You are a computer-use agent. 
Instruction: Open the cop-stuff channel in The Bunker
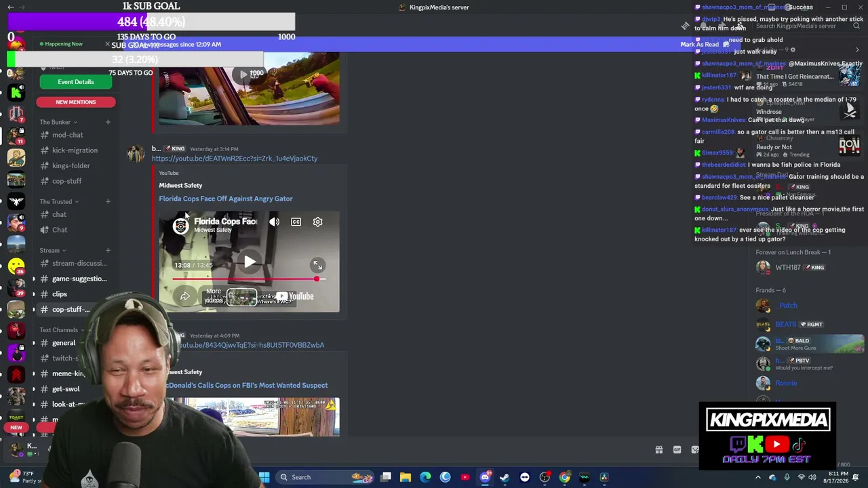(x=75, y=181)
